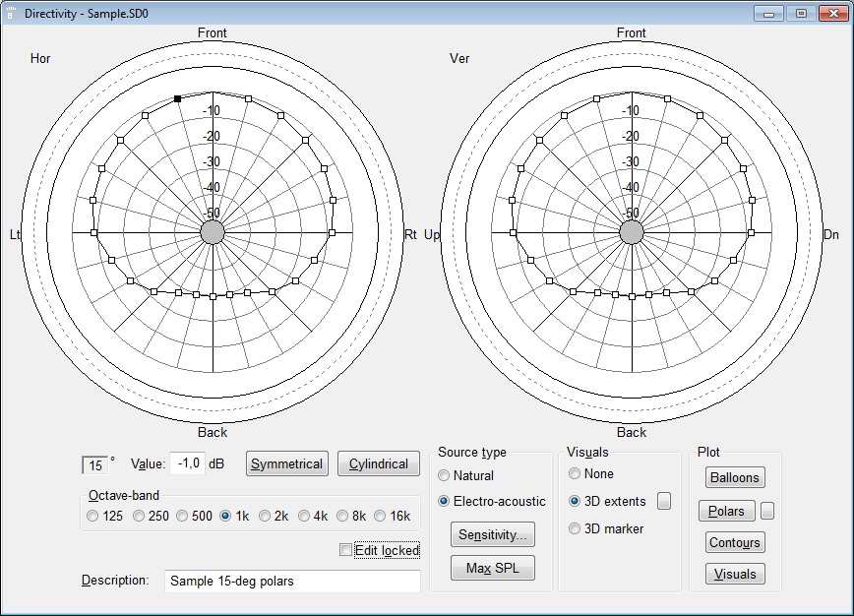Enable the Edit locked checkbox
This screenshot has height=616, width=854.
tap(344, 550)
